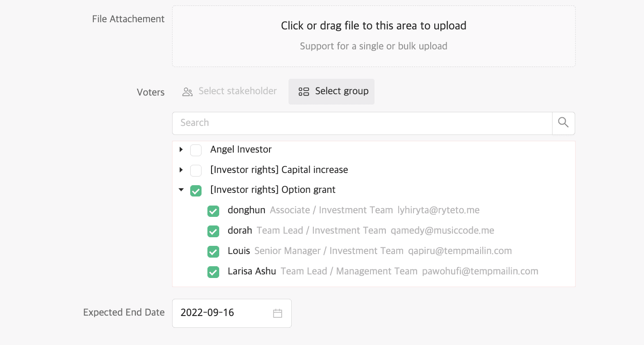This screenshot has width=644, height=345.
Task: Uncheck voter Larisa Ashu
Action: tap(213, 272)
